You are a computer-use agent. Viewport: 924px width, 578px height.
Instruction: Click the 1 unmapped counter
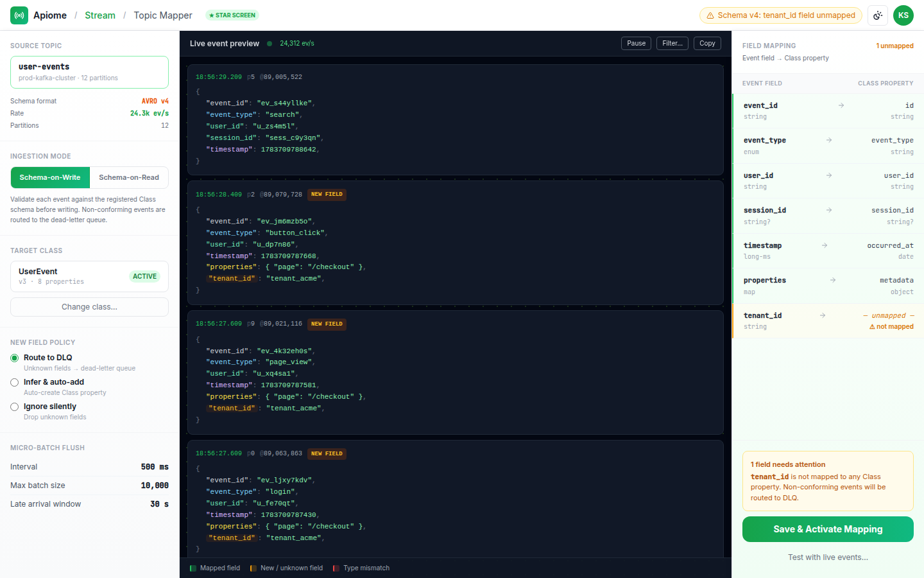pos(894,46)
